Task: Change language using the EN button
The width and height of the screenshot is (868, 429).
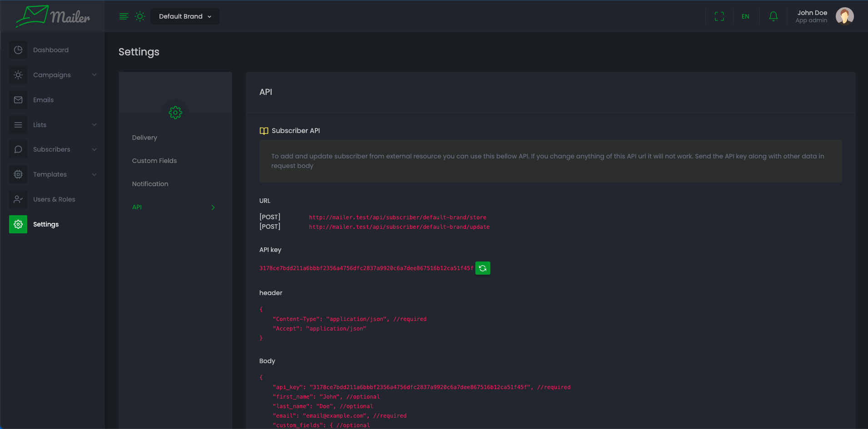Action: (745, 16)
